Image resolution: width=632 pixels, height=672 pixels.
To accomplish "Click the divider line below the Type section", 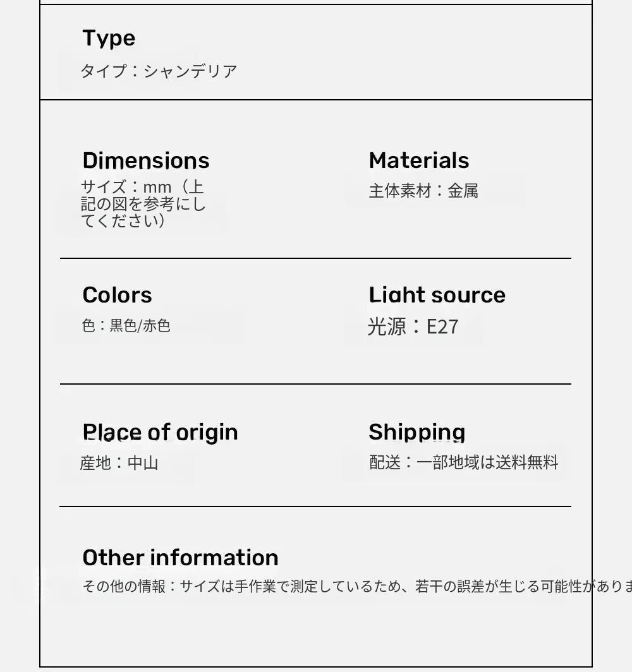I will [x=316, y=100].
